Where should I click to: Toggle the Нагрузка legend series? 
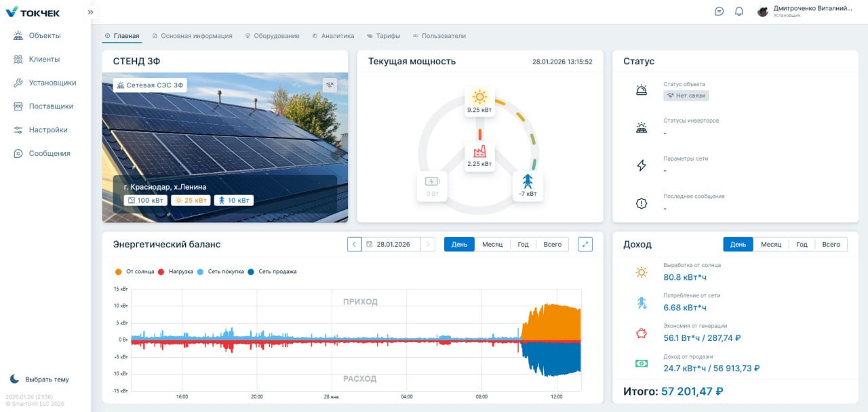176,271
